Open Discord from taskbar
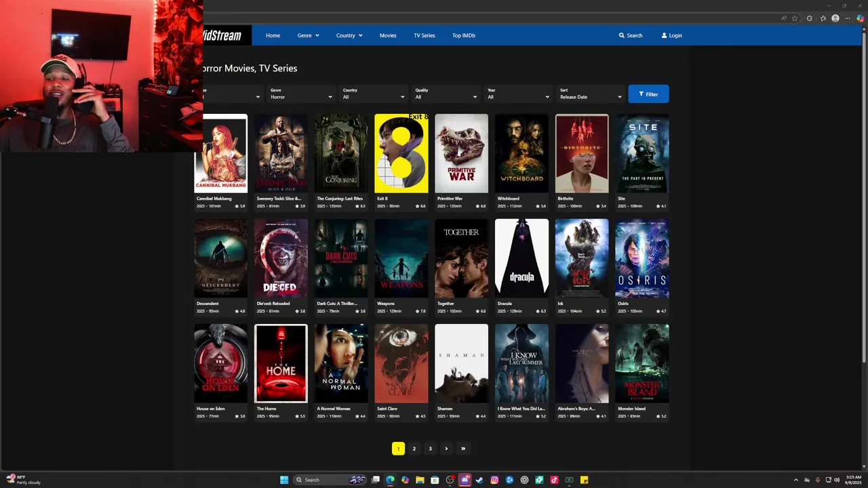The height and width of the screenshot is (488, 868). 465,480
